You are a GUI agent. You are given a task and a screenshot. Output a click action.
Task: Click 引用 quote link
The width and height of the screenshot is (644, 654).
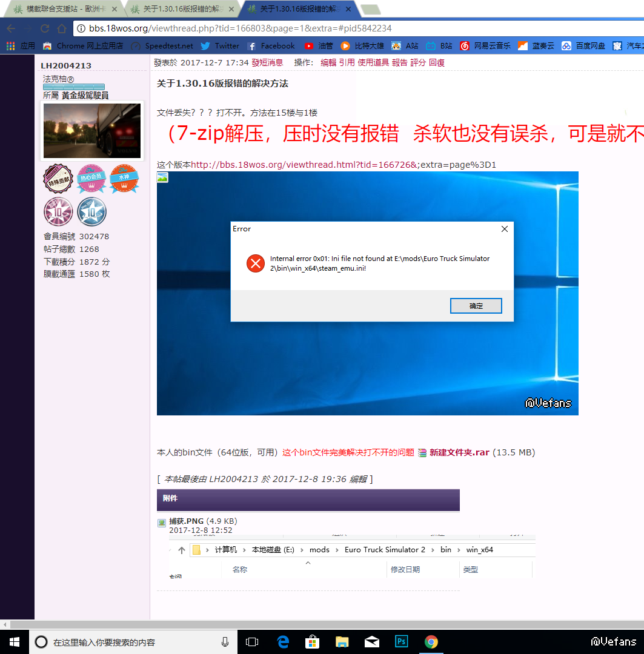(x=347, y=62)
